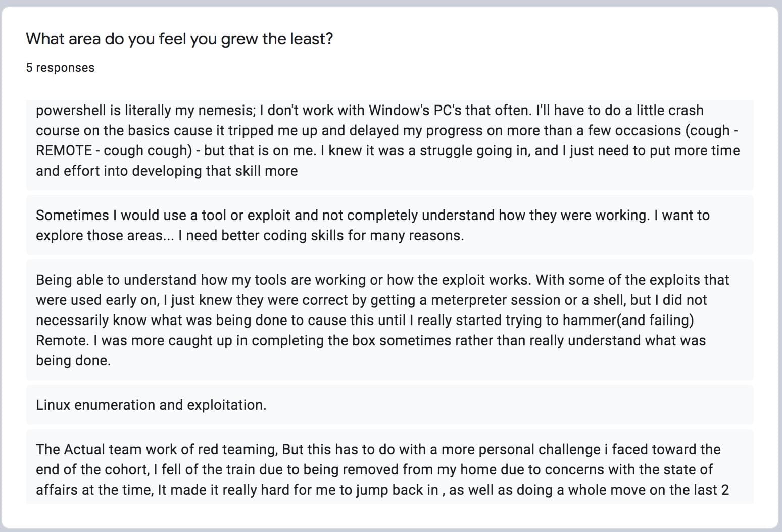Viewport: 782px width, 532px height.
Task: Select the response starting "Sometimes I would use"
Action: (389, 225)
